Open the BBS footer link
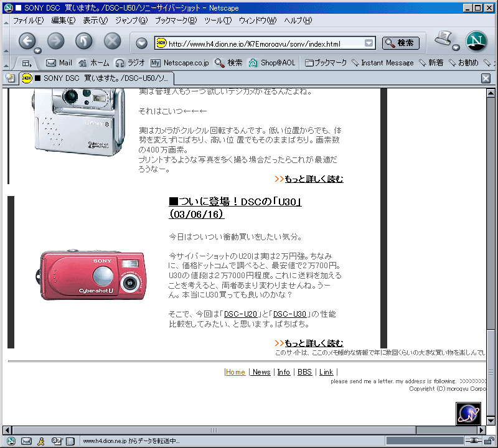The height and width of the screenshot is (448, 498). click(304, 372)
